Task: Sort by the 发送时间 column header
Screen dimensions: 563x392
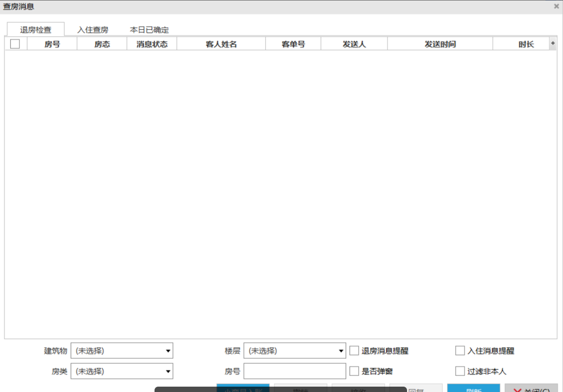Action: 440,44
